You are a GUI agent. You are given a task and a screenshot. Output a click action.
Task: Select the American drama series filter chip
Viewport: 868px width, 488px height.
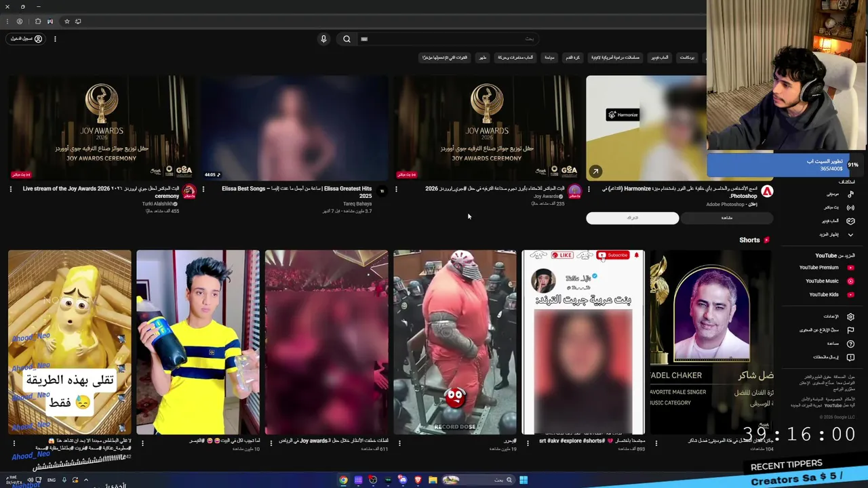tap(615, 58)
